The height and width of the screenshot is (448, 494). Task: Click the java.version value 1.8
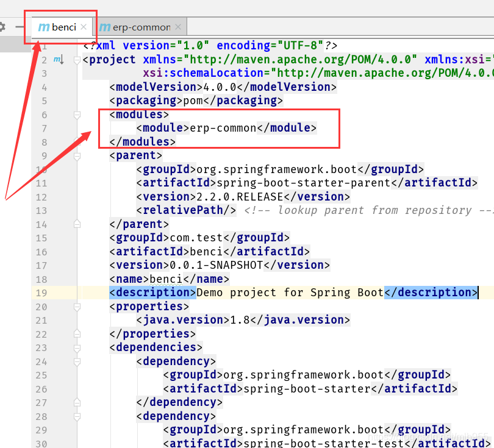coord(240,320)
